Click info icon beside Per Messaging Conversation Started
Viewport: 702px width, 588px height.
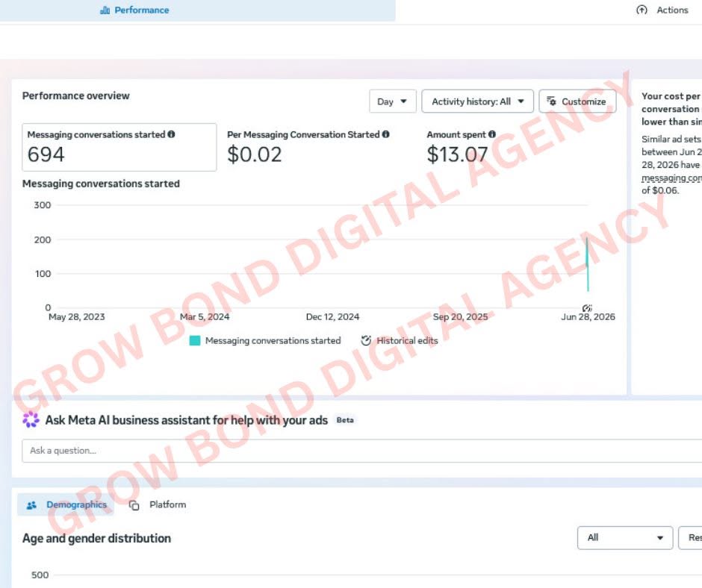point(385,134)
